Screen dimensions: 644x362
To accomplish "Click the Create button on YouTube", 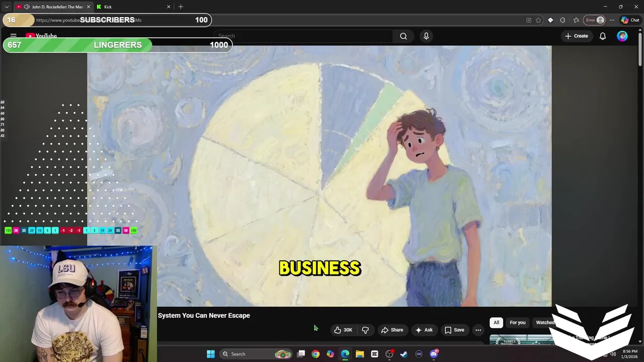I will (x=576, y=36).
